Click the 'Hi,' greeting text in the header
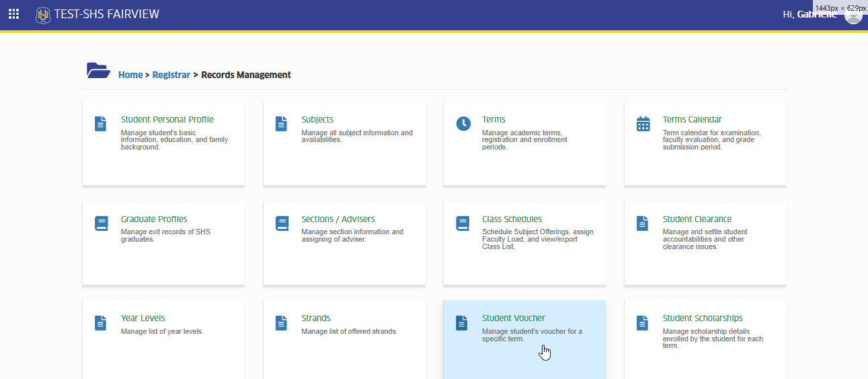868x379 pixels. 789,14
